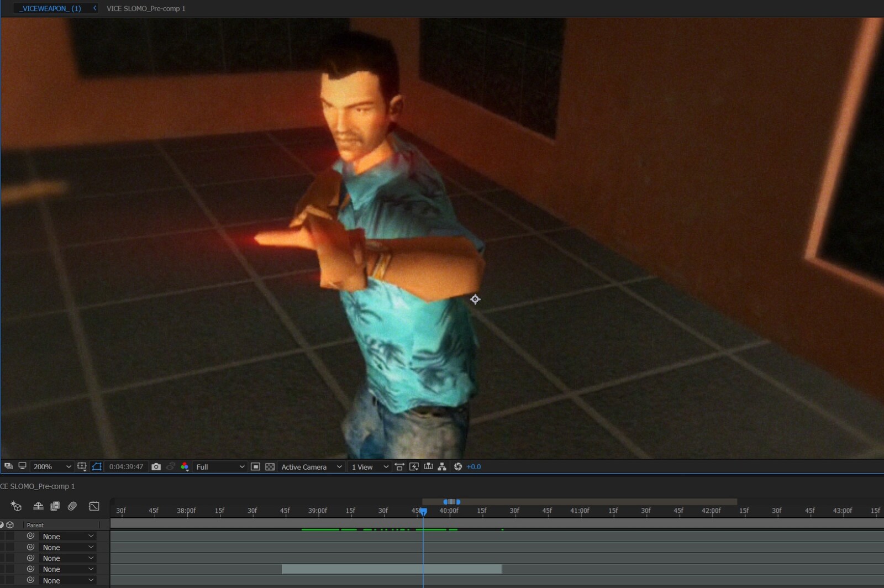884x588 pixels.
Task: Click pick whip icon in fifth layer row
Action: pyautogui.click(x=30, y=580)
